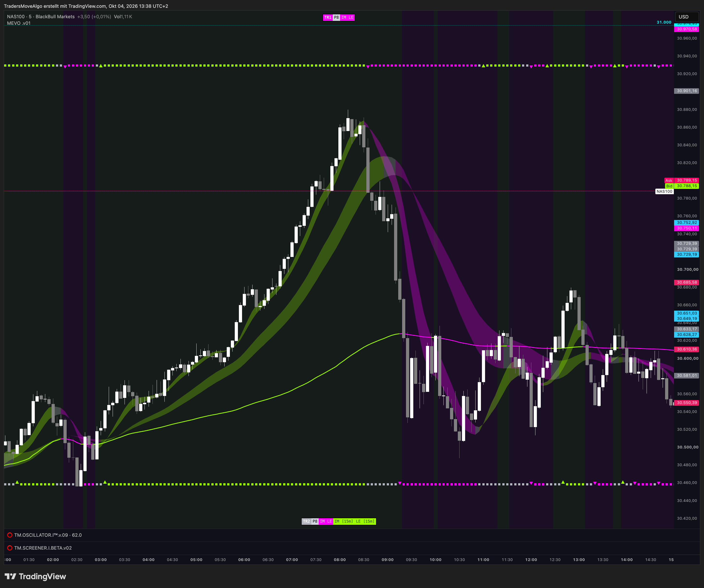This screenshot has height=588, width=704.
Task: Click the Vol 1,11K volume readout
Action: (123, 17)
